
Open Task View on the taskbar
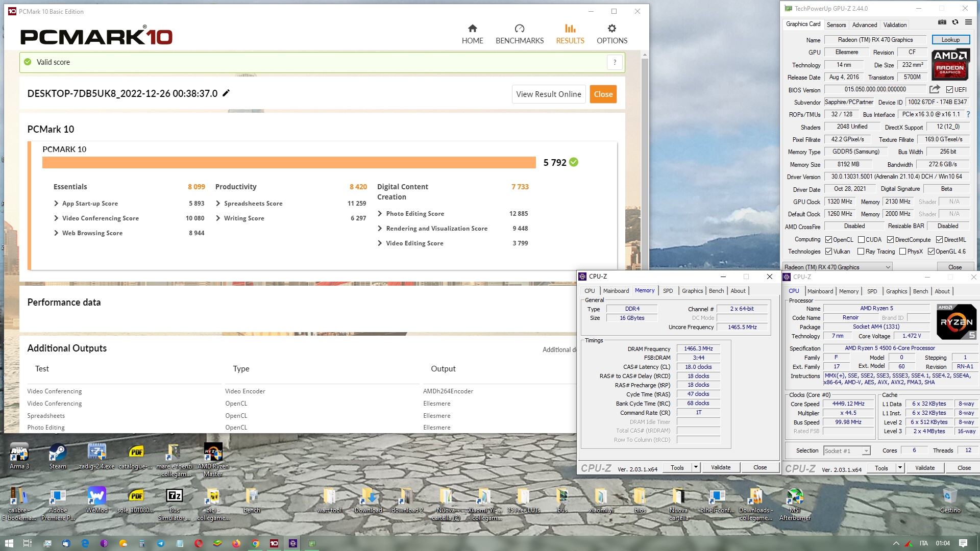pos(28,543)
